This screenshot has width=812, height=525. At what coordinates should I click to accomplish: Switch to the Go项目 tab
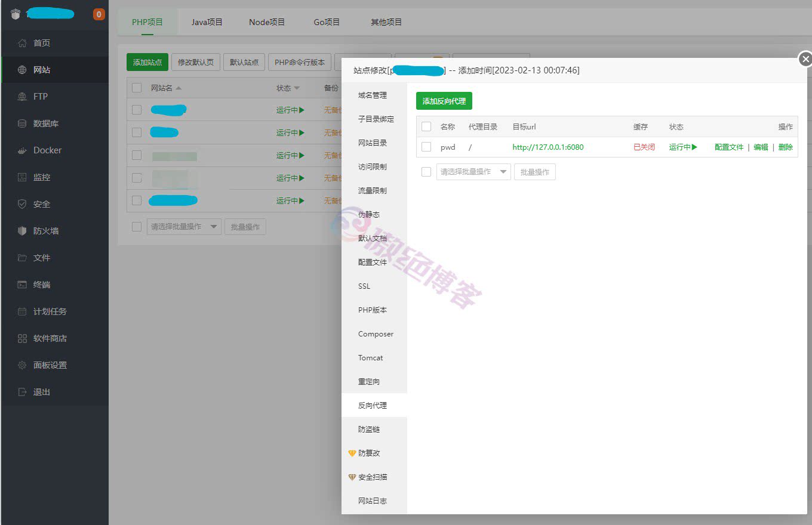327,22
